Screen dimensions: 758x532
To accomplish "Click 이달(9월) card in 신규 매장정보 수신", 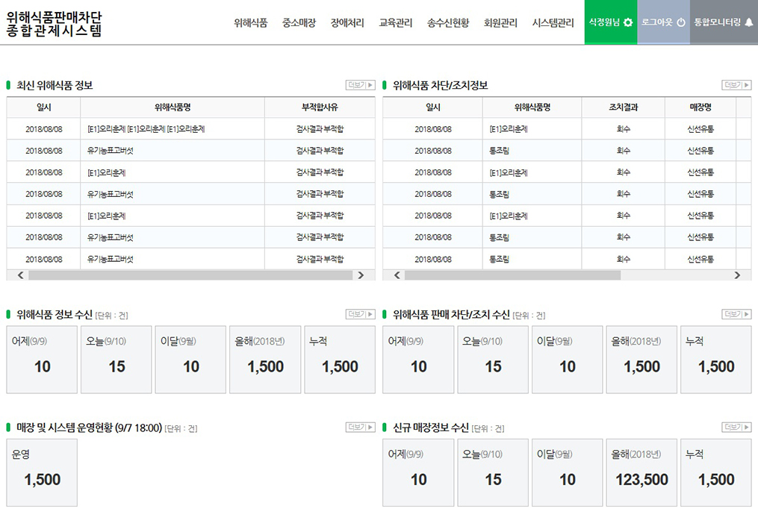I will (x=567, y=472).
